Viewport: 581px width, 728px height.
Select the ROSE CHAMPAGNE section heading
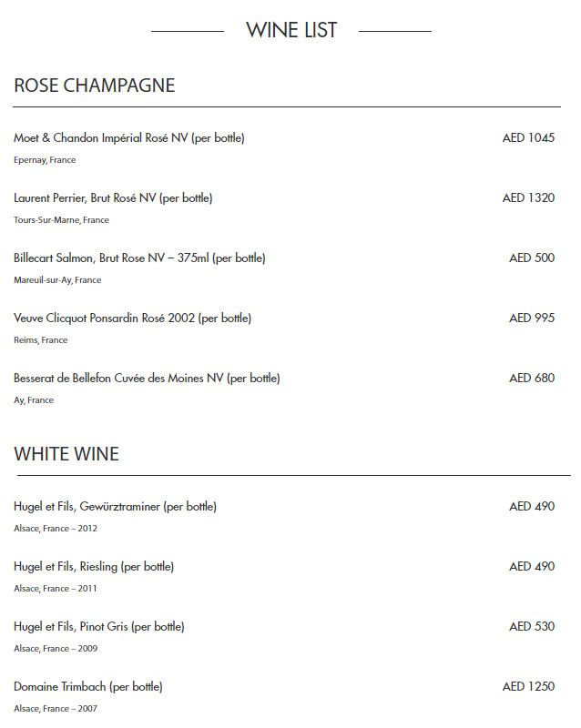(95, 86)
